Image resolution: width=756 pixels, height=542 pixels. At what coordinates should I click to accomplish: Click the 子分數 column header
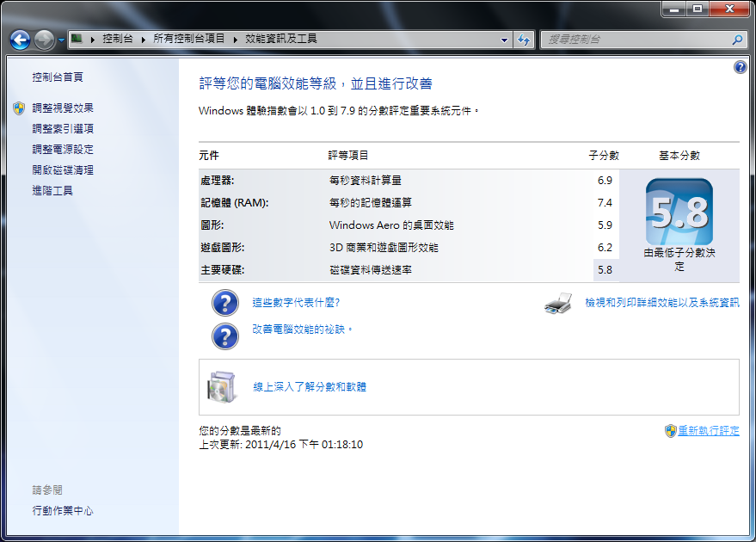click(x=604, y=156)
